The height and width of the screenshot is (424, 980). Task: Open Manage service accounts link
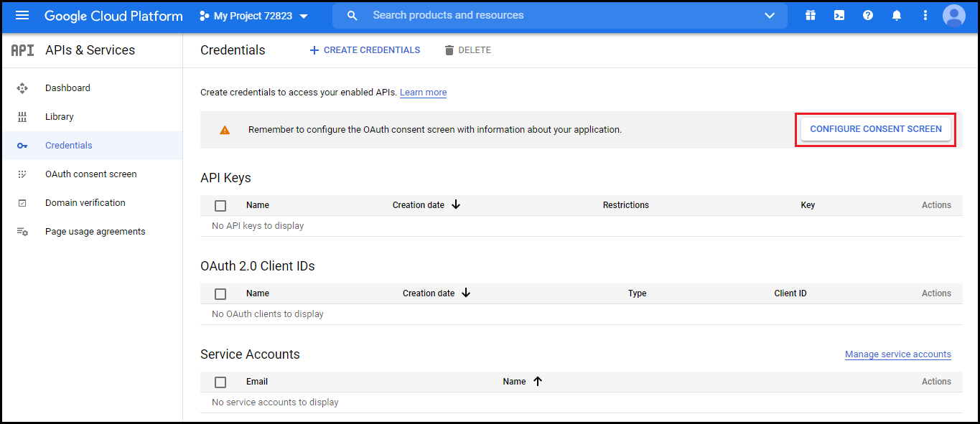pyautogui.click(x=898, y=354)
